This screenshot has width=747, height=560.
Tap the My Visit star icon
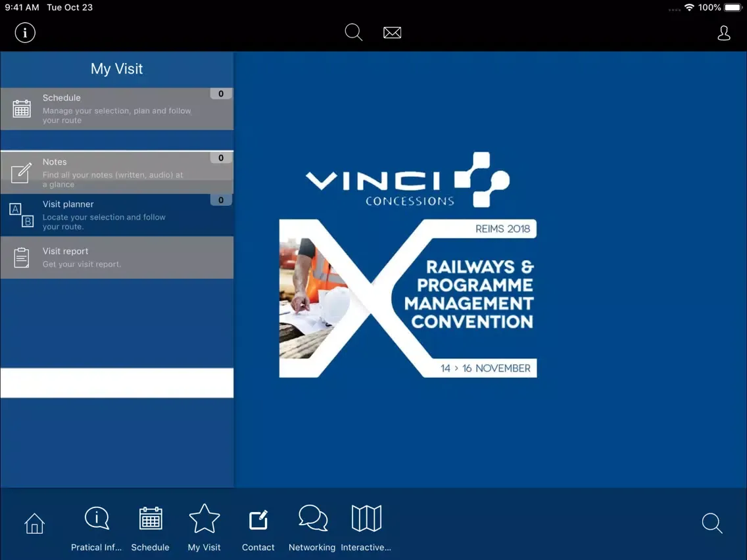pos(205,518)
